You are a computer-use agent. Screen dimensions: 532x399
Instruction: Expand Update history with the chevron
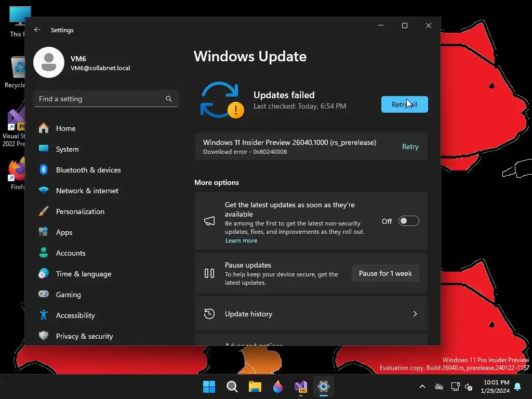point(415,314)
